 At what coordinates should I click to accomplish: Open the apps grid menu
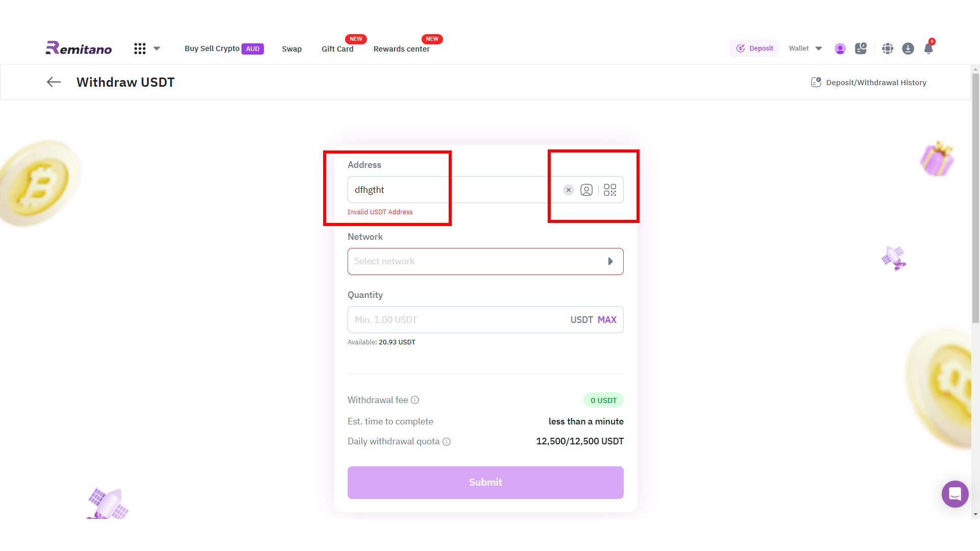point(140,48)
